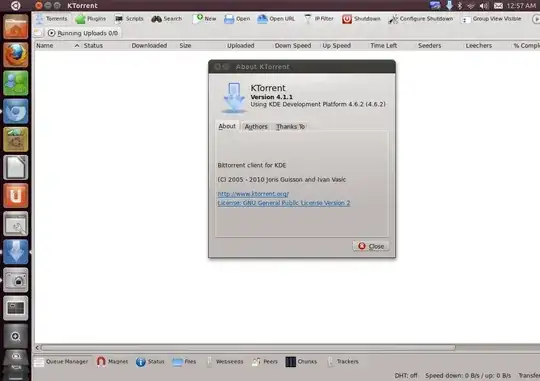Open the Queue Manager panel
Image resolution: width=540 pixels, height=381 pixels.
pyautogui.click(x=62, y=361)
